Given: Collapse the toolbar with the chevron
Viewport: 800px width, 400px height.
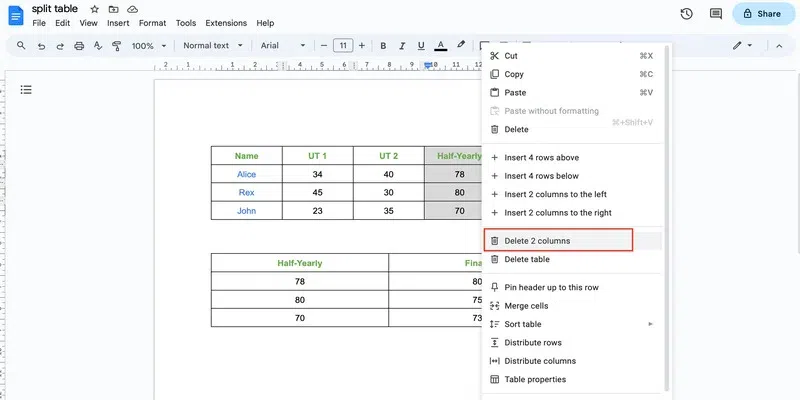Looking at the screenshot, I should tap(779, 46).
